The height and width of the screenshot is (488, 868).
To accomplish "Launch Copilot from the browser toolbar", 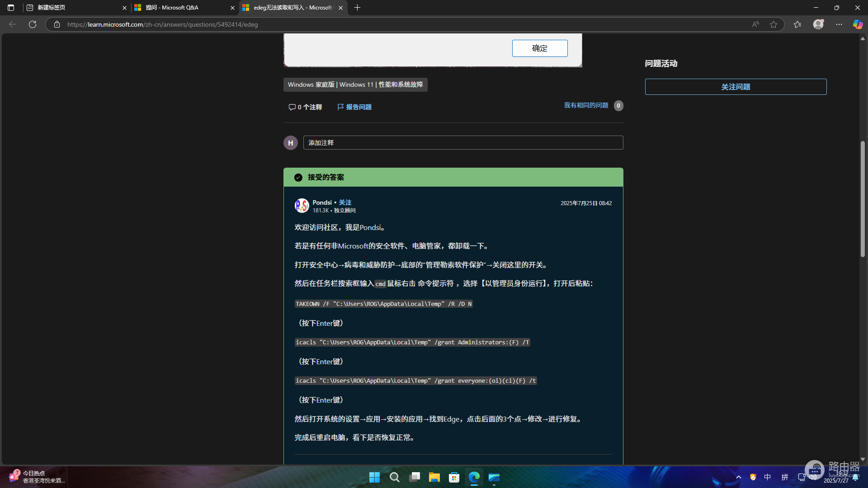I will [x=858, y=24].
